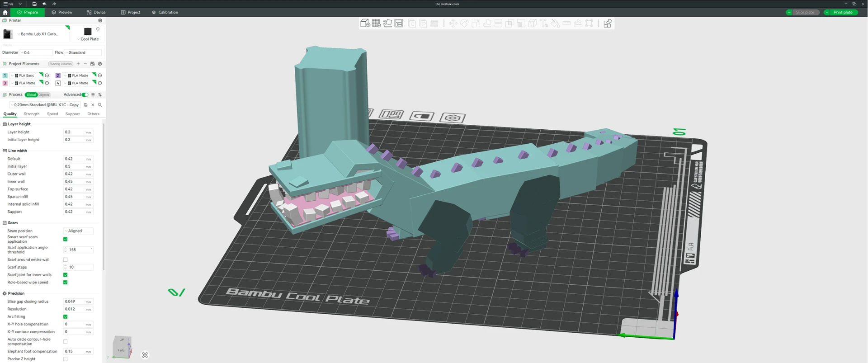Screen dimensions: 868x363
Task: Open the Calibration tab
Action: [x=165, y=12]
